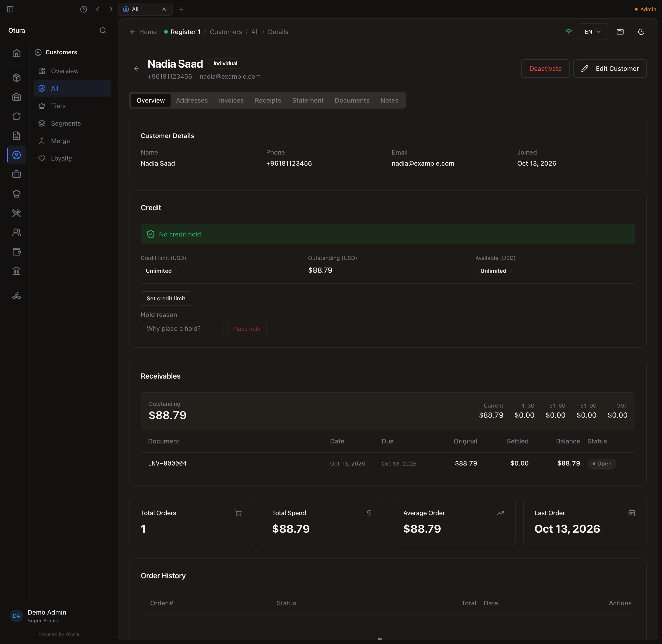Open the EN language dropdown
The width and height of the screenshot is (662, 644).
click(x=593, y=32)
